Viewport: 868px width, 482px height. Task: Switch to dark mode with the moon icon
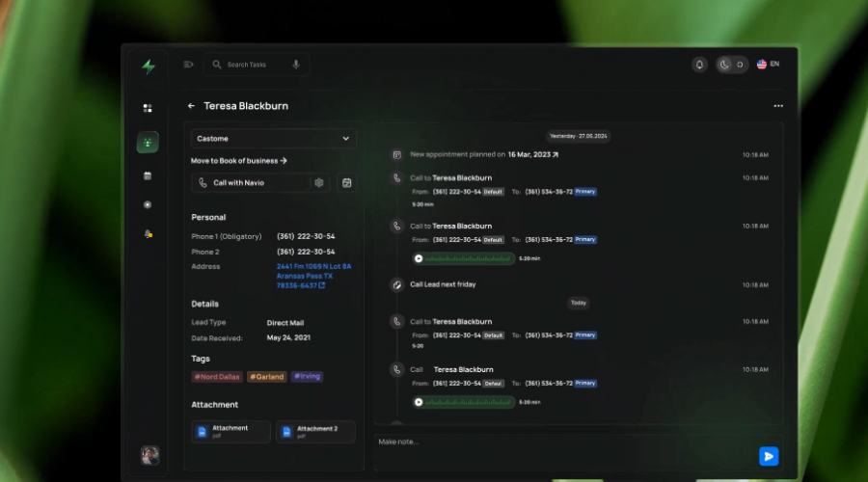click(x=724, y=65)
